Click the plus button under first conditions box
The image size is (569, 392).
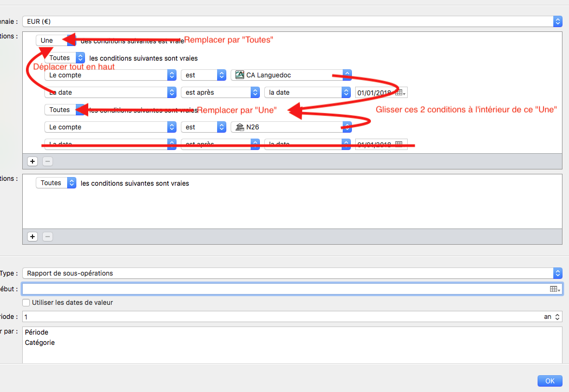(x=32, y=161)
